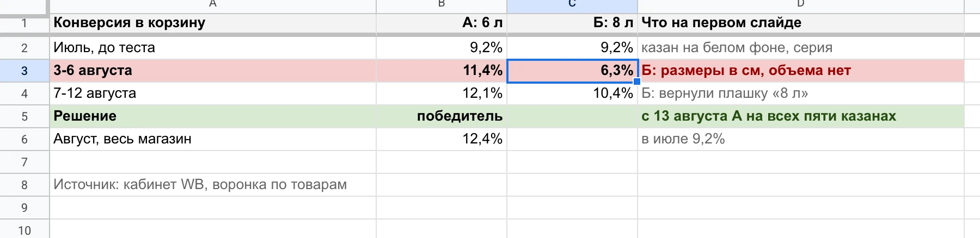The height and width of the screenshot is (238, 980).
Task: Select the green 'с 13 августа А' cell
Action: coord(801,116)
